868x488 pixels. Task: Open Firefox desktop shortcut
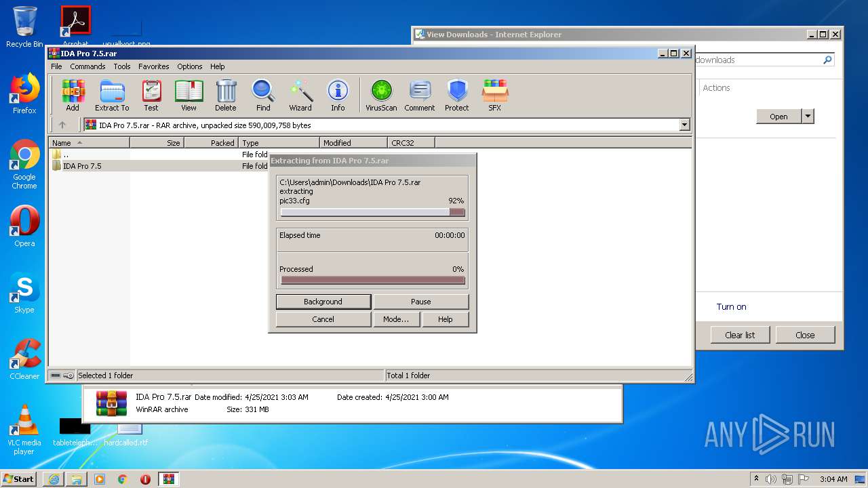pos(24,94)
